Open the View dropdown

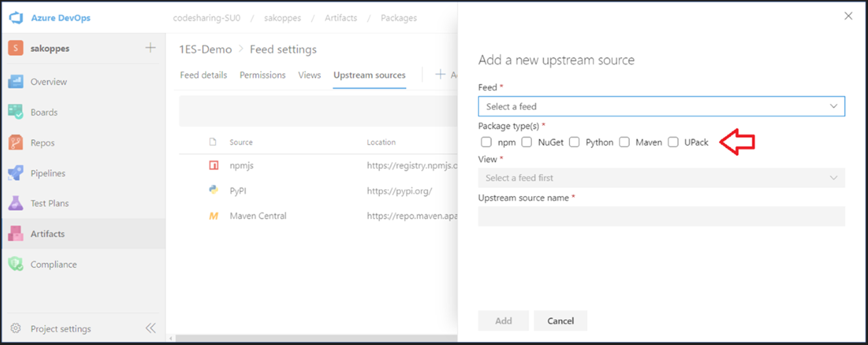(661, 178)
